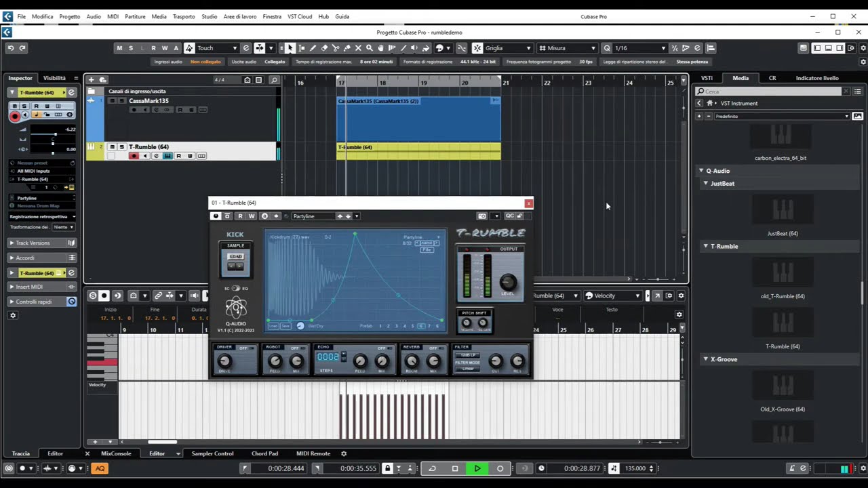Open the Misura grid type dropdown
This screenshot has height=488, width=868.
[568, 48]
